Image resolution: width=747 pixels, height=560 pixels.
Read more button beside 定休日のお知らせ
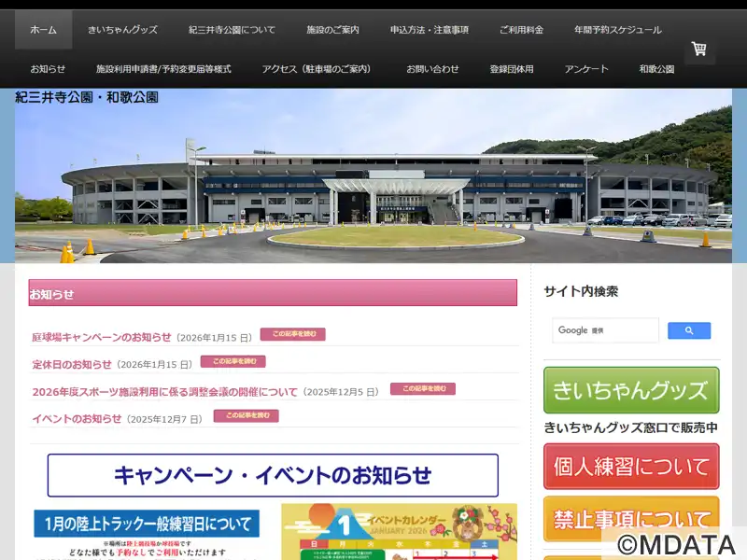tap(233, 361)
